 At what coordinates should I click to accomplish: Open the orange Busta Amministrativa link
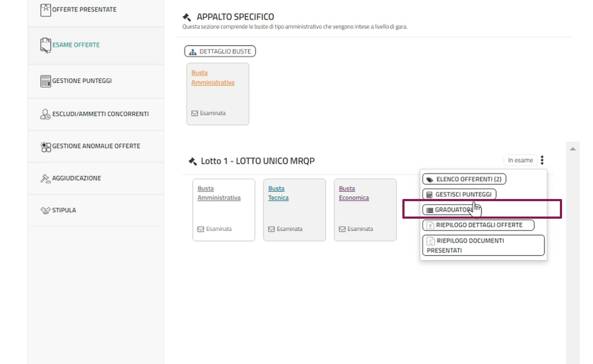click(x=212, y=78)
